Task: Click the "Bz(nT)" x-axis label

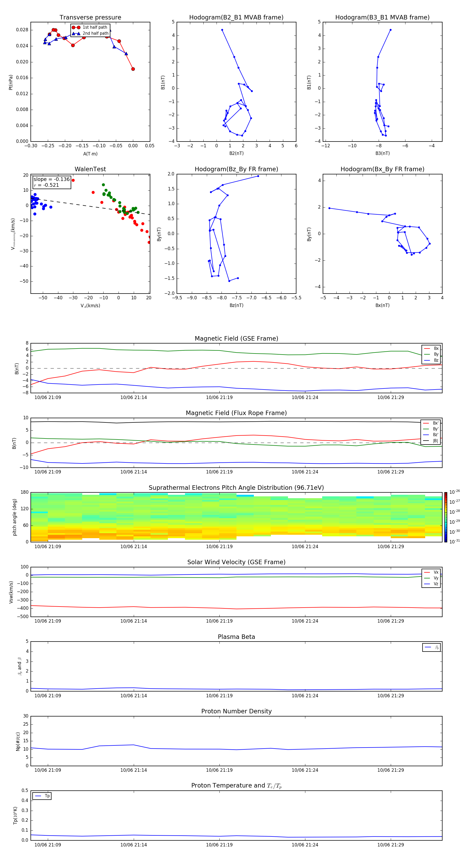Action: 236,305
